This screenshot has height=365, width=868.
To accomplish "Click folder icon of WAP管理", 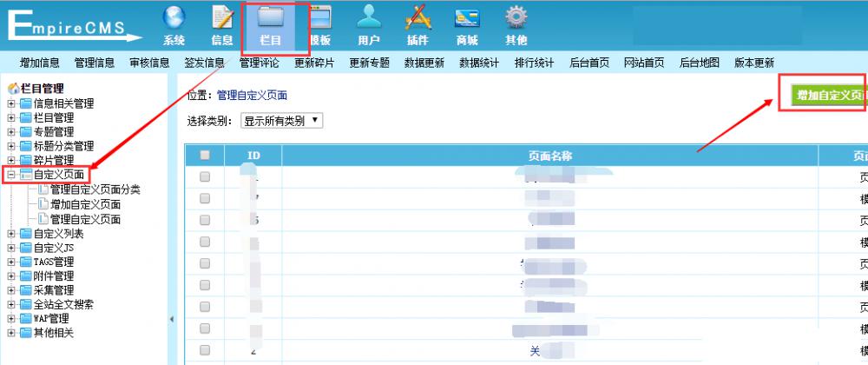I will 26,318.
